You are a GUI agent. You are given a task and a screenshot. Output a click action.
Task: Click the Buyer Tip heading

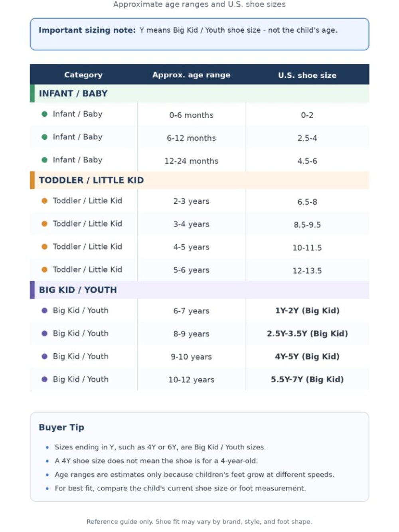(x=61, y=427)
